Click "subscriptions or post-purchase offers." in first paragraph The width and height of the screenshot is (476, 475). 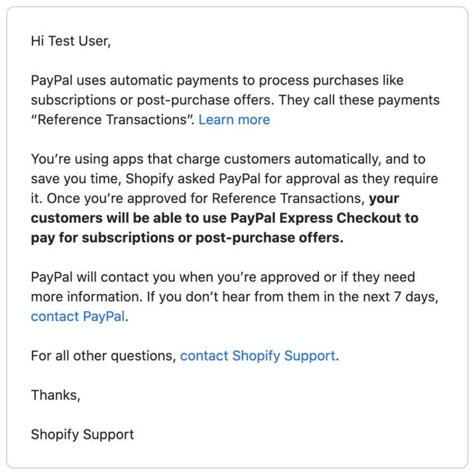[152, 100]
